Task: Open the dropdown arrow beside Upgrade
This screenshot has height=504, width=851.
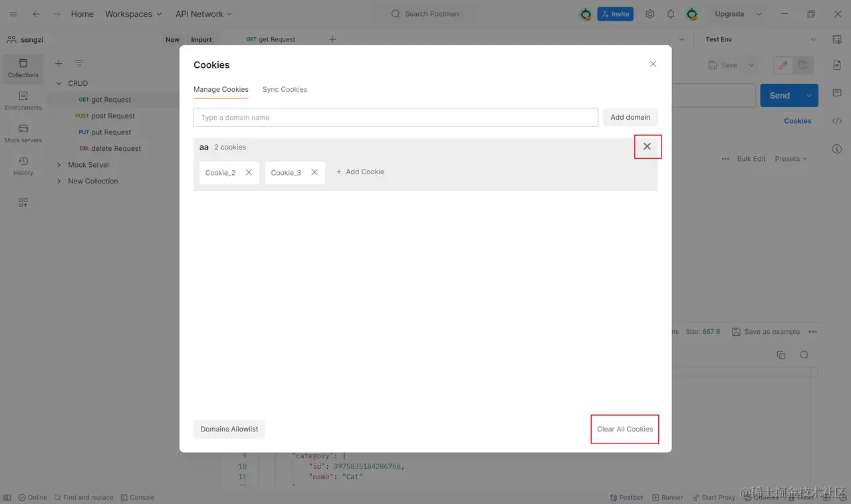Action: 759,14
